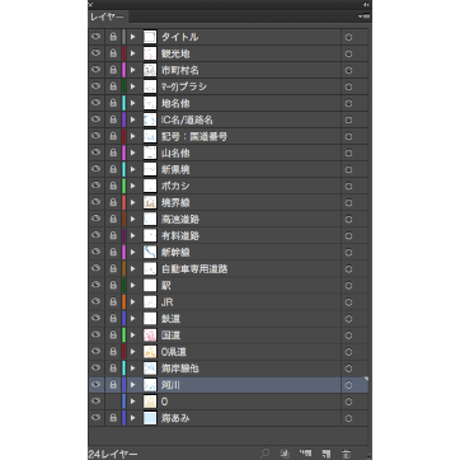Click the target circle of 新幹線 layer
This screenshot has width=460, height=460.
point(349,252)
